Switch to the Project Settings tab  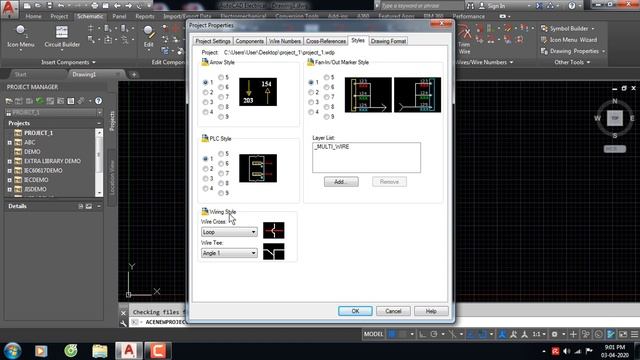pyautogui.click(x=213, y=41)
